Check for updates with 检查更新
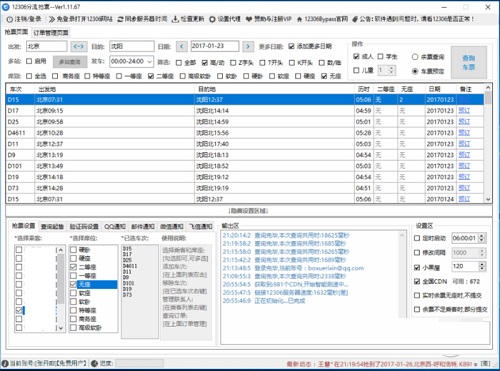Viewport: 500px width, 371px height. coord(188,19)
